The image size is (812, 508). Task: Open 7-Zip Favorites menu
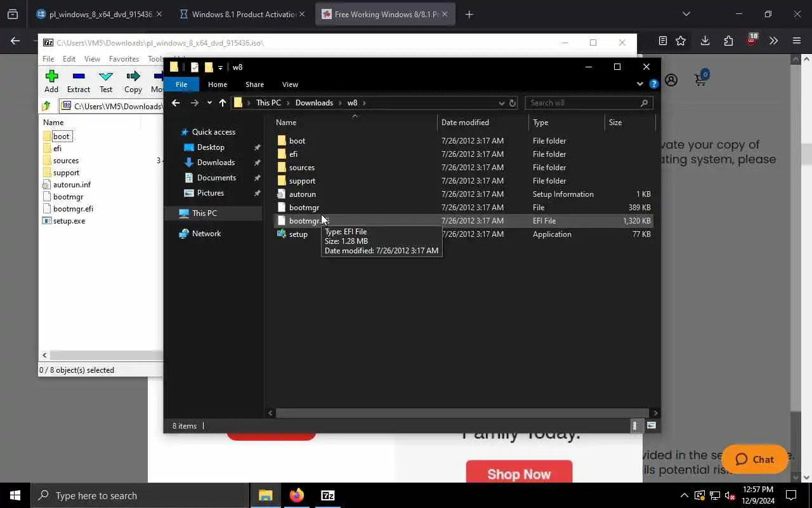click(124, 59)
